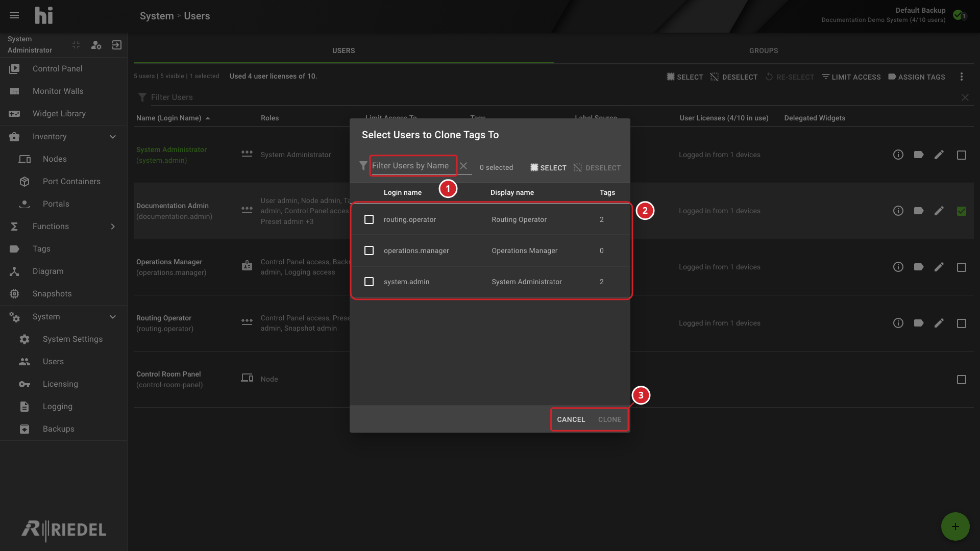980x551 pixels.
Task: Open Port Containers in sidebar
Action: [64, 182]
